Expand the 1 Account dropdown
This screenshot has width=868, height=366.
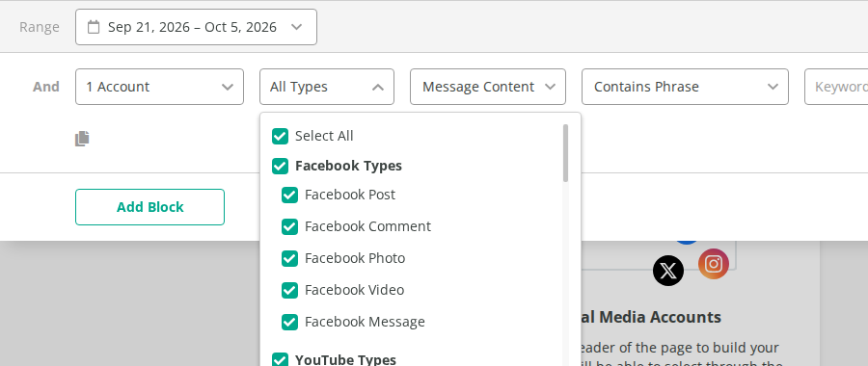click(159, 87)
